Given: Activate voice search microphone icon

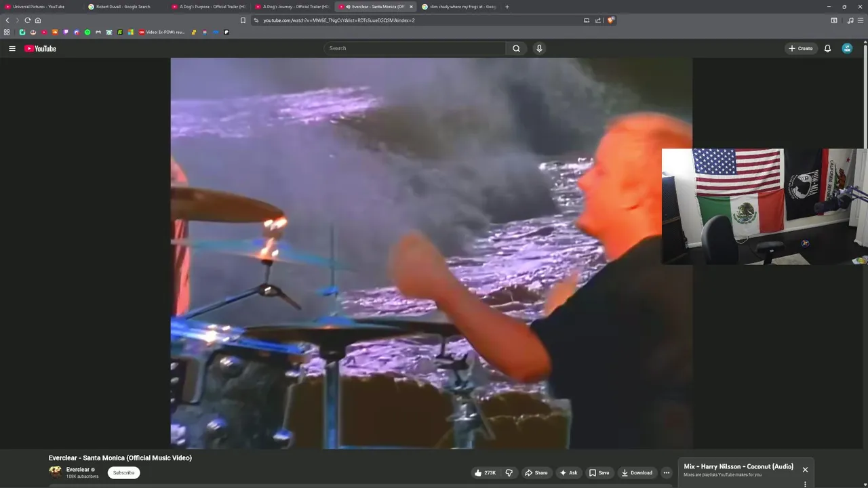Looking at the screenshot, I should point(539,48).
